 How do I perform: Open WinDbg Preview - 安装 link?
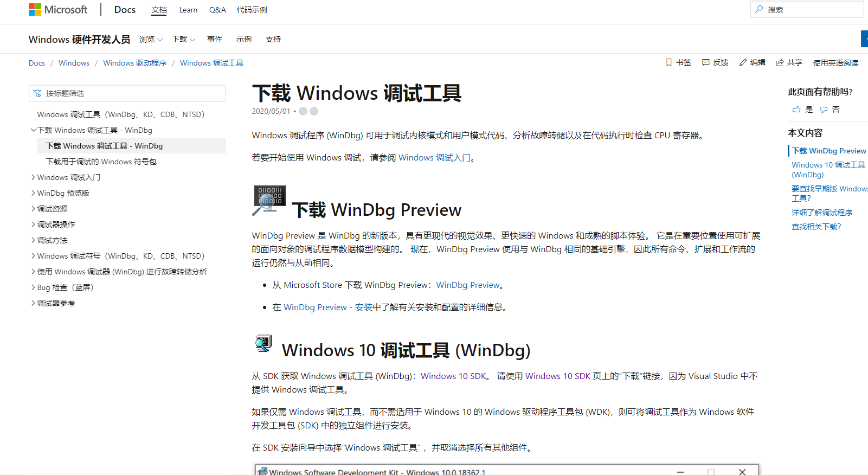coord(328,307)
